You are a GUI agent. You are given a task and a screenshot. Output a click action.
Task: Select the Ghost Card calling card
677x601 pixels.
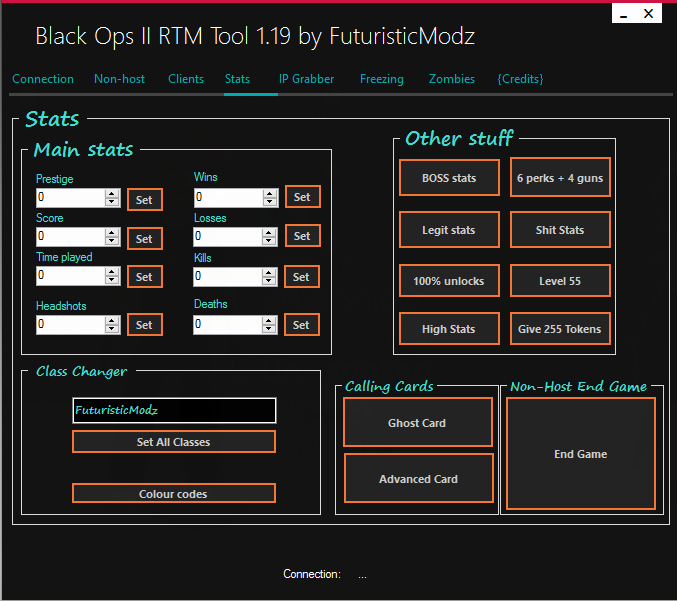pos(418,422)
